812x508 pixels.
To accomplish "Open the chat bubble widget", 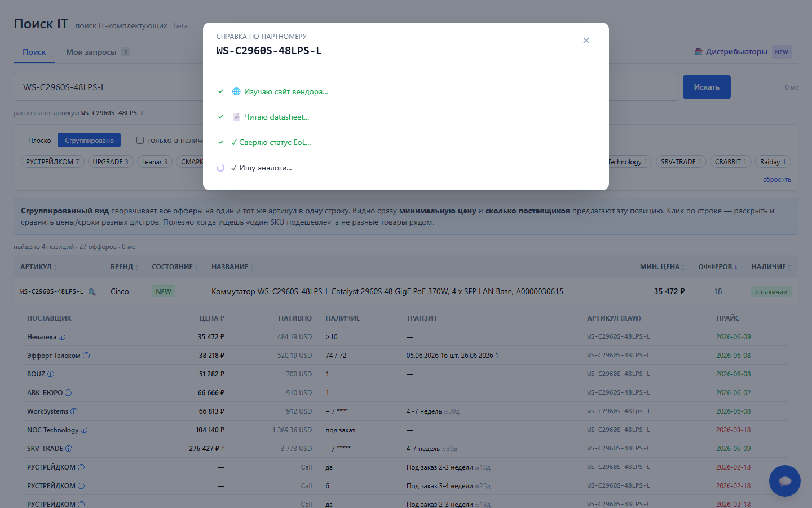I will point(784,481).
